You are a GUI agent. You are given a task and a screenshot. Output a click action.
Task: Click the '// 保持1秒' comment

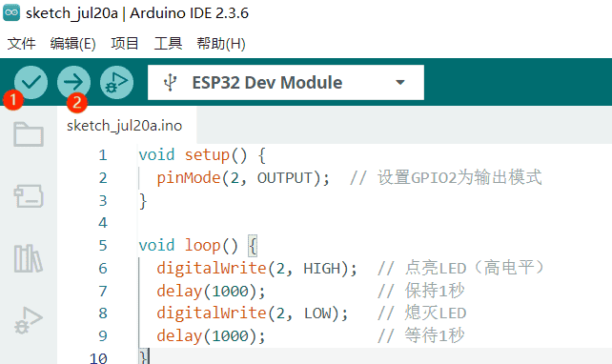coord(420,291)
